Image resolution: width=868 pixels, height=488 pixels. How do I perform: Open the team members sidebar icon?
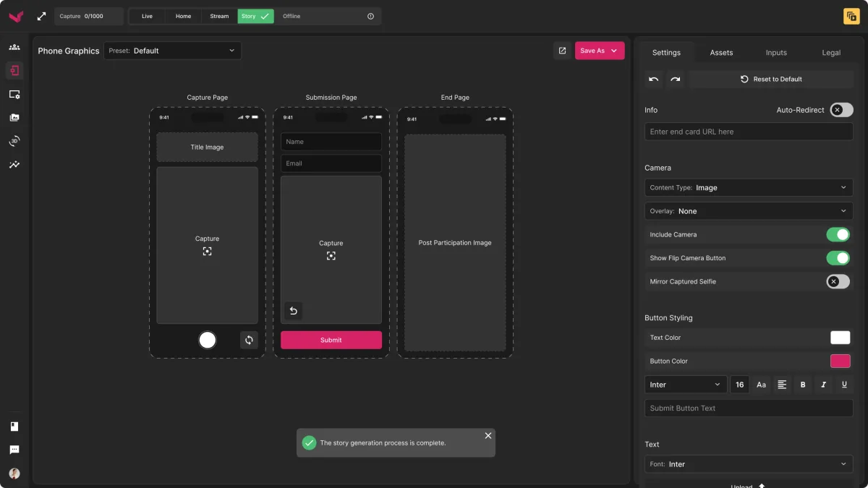[14, 47]
